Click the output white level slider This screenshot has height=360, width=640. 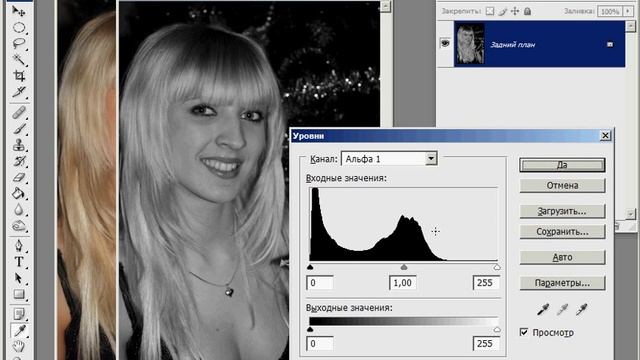tap(497, 329)
